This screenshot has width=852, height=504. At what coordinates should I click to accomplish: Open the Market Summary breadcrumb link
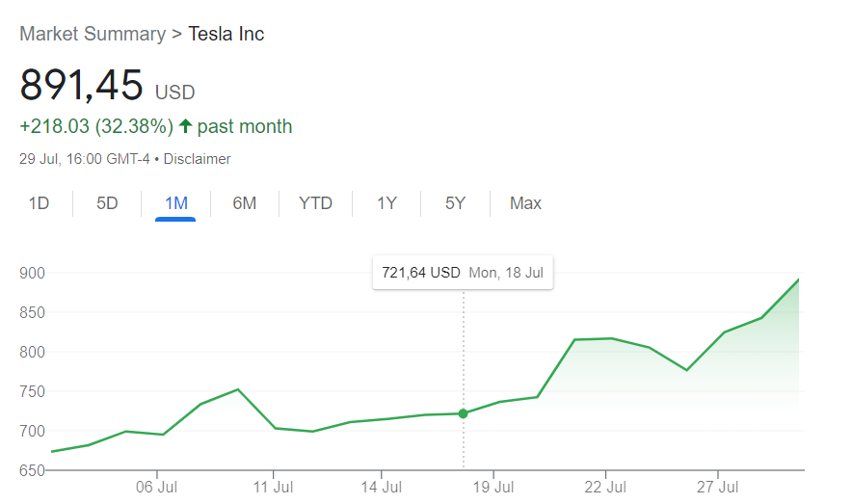93,34
